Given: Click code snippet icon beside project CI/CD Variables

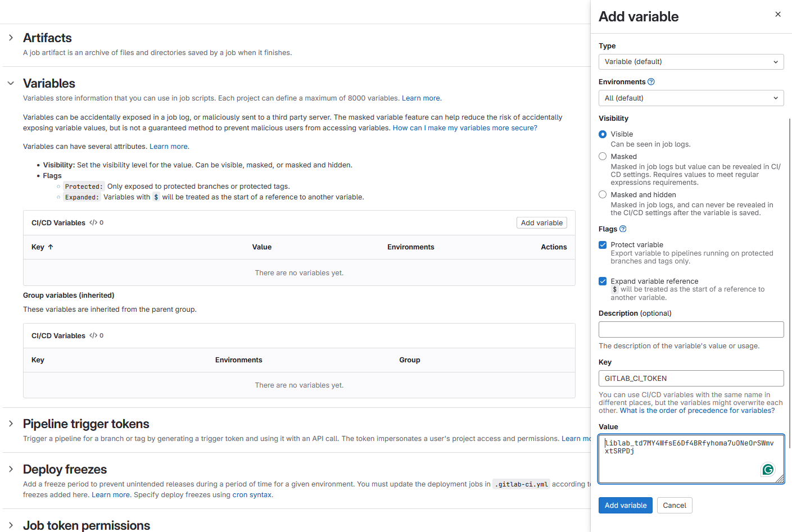Looking at the screenshot, I should tap(93, 222).
